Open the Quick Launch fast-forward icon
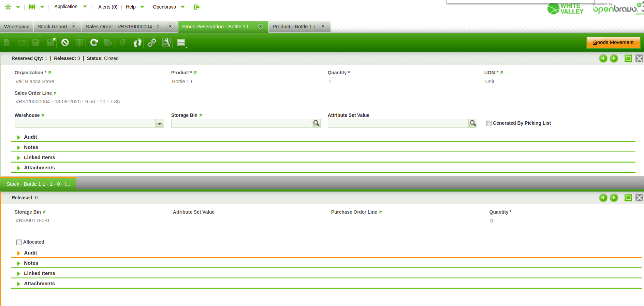The height and width of the screenshot is (306, 644). [x=32, y=7]
